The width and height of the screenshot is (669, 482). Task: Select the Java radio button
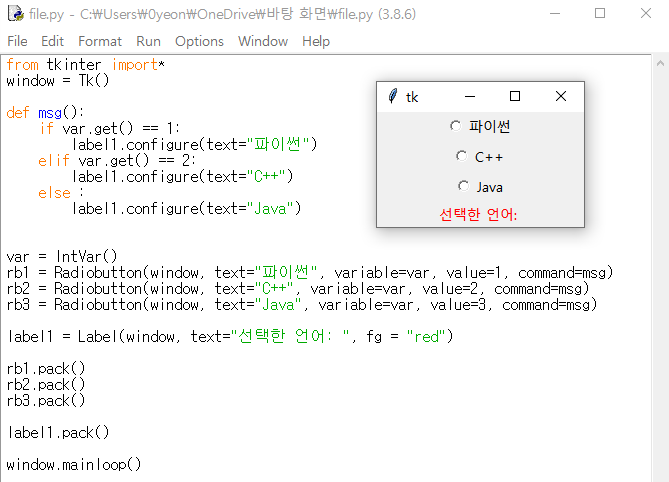[463, 186]
